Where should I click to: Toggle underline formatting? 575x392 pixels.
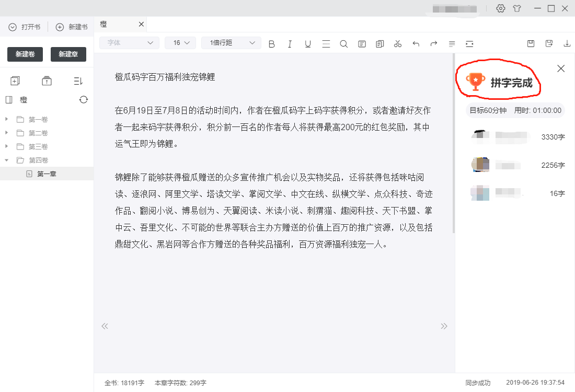(308, 44)
